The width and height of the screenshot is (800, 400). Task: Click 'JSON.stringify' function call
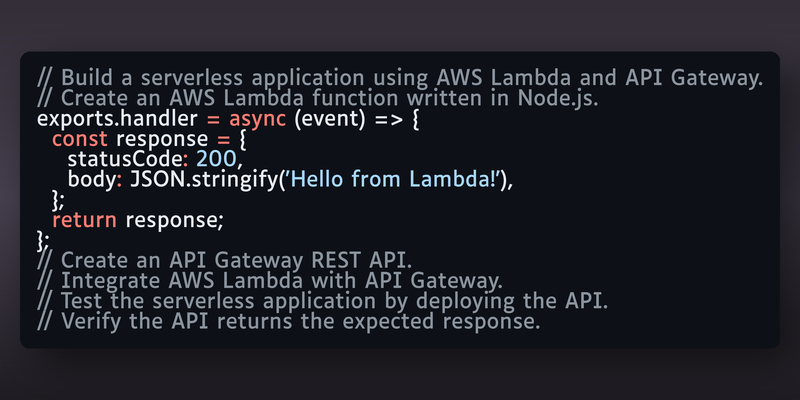203,180
